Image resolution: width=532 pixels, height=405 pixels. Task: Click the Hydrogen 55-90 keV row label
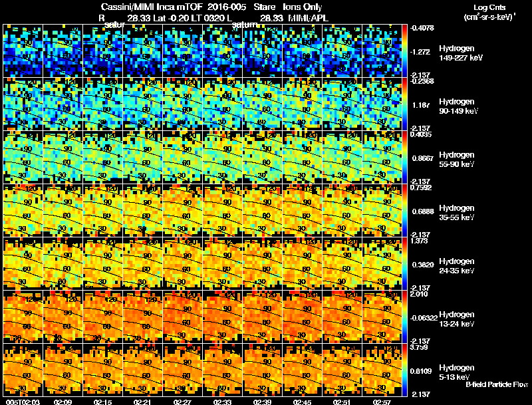tap(457, 160)
